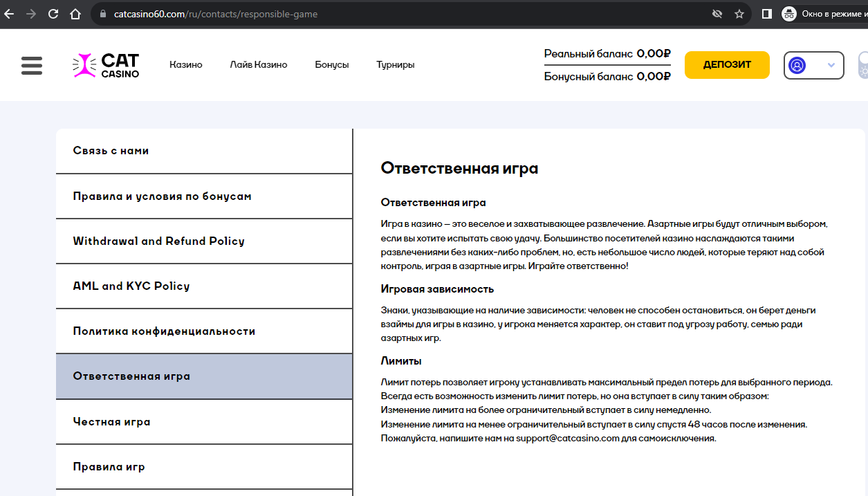The image size is (868, 496).
Task: Click the main heading Ответственная игра
Action: tap(459, 168)
